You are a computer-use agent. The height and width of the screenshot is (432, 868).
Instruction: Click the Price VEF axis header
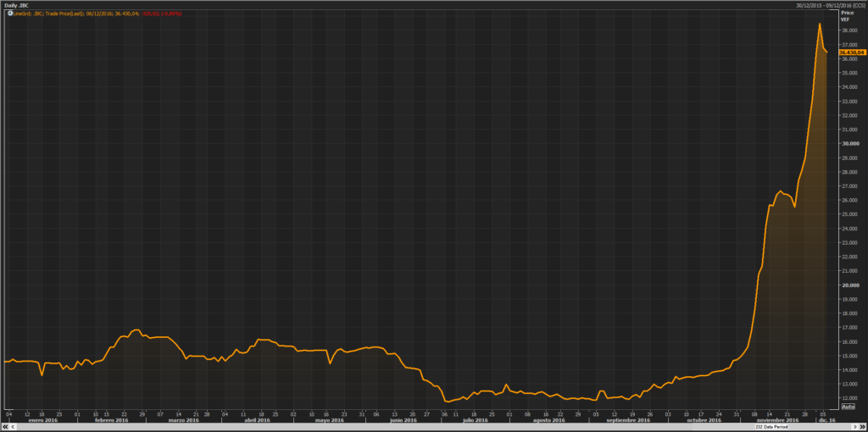coord(848,15)
